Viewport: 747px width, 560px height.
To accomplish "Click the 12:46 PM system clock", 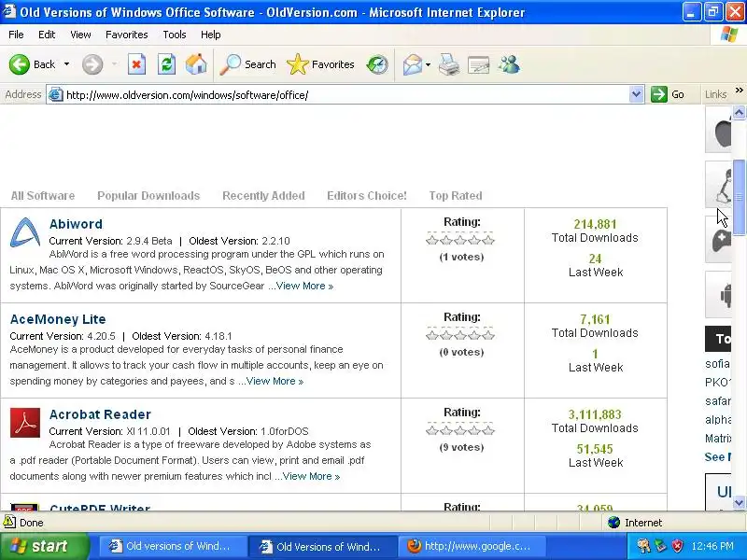I will pos(712,546).
